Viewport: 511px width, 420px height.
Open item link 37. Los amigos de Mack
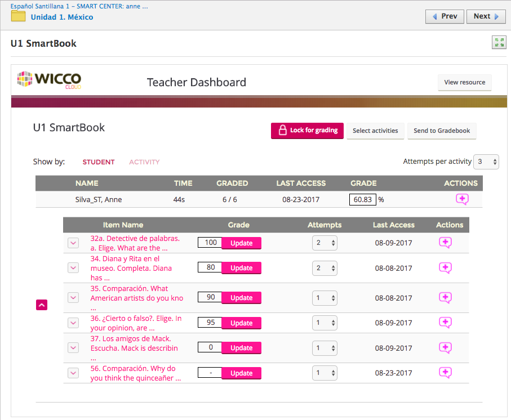pos(134,348)
